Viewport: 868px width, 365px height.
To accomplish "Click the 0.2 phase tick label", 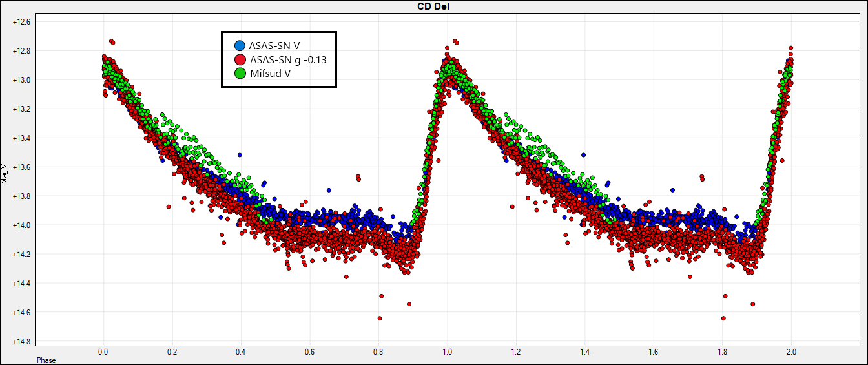I will click(x=172, y=352).
